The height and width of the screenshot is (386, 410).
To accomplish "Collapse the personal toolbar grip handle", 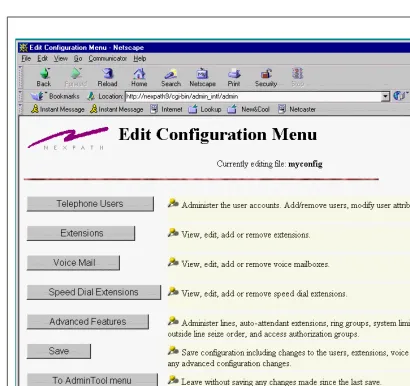I will (x=21, y=109).
